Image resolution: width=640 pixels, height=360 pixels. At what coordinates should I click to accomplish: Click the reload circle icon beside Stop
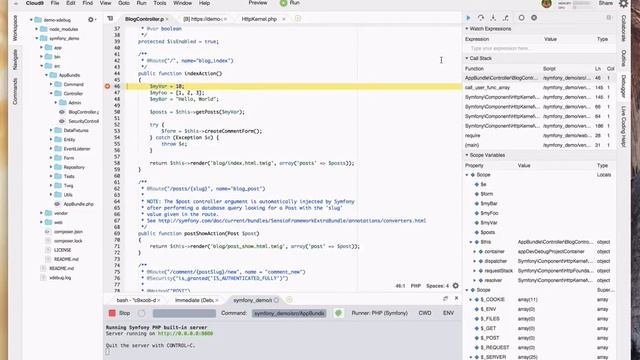[x=141, y=313]
